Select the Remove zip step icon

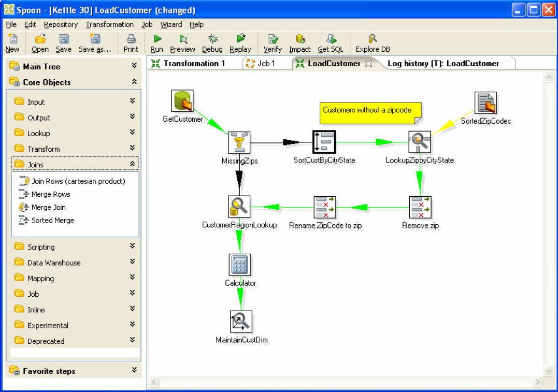(x=420, y=207)
